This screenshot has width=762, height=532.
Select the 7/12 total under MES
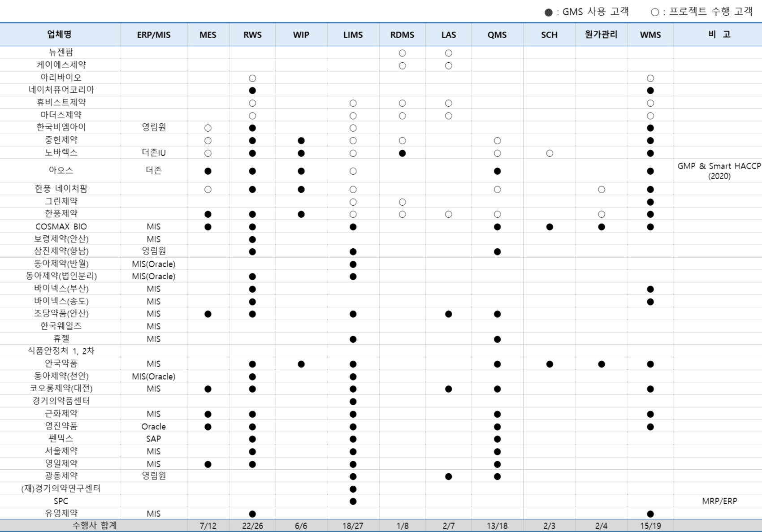click(208, 526)
